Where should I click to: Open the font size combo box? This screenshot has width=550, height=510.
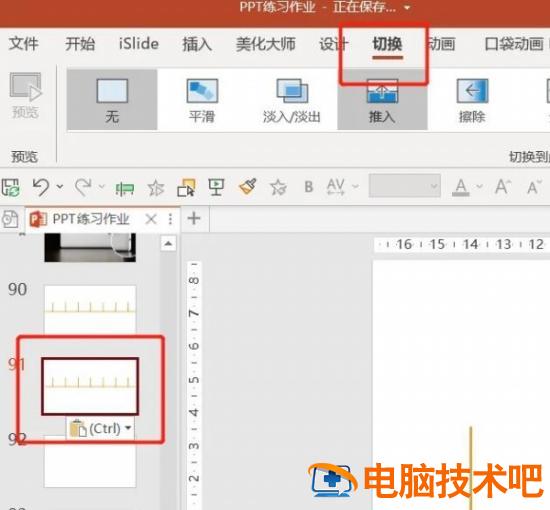tap(404, 186)
